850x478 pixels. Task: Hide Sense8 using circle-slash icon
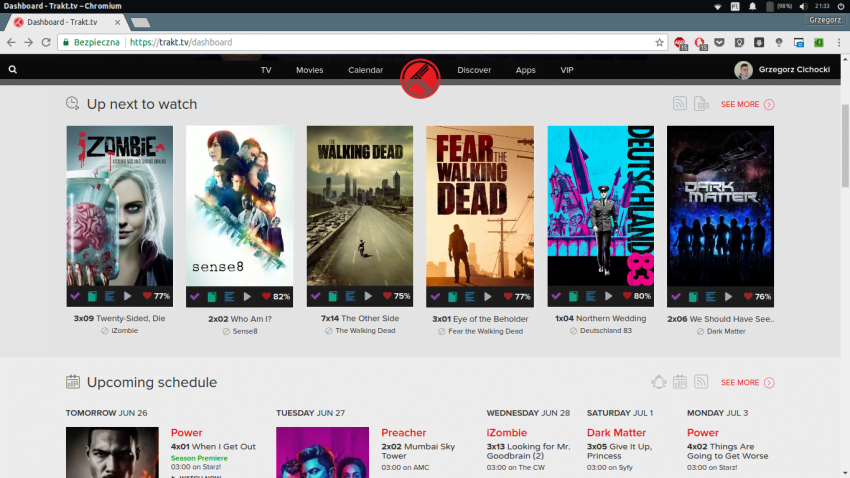[226, 331]
